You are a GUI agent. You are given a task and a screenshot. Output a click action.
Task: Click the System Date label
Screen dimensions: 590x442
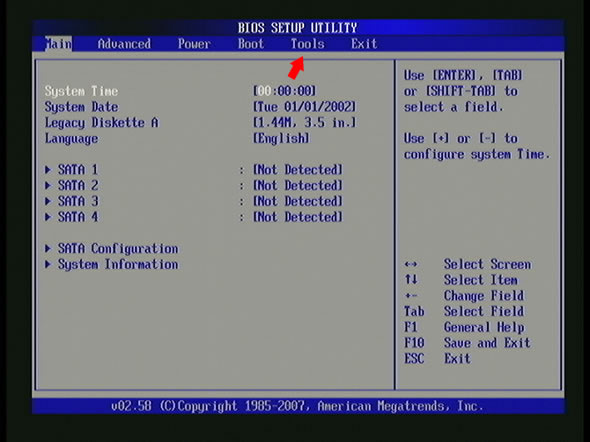click(x=81, y=107)
